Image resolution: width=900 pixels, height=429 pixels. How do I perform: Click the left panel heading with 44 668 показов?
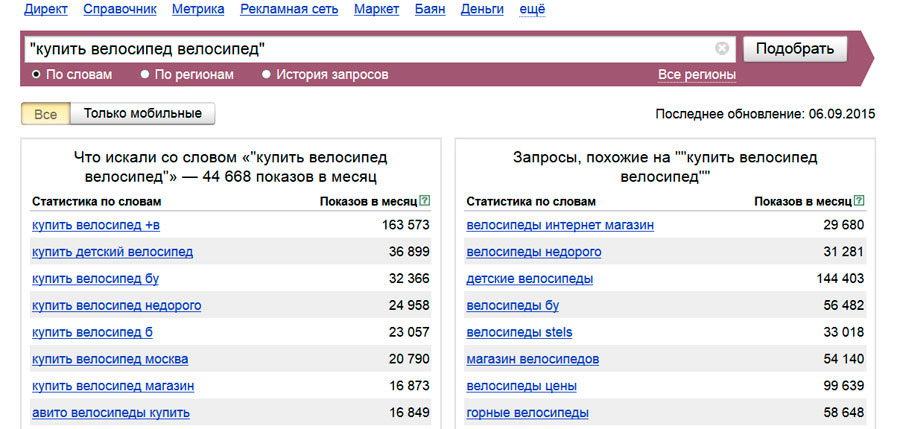231,167
